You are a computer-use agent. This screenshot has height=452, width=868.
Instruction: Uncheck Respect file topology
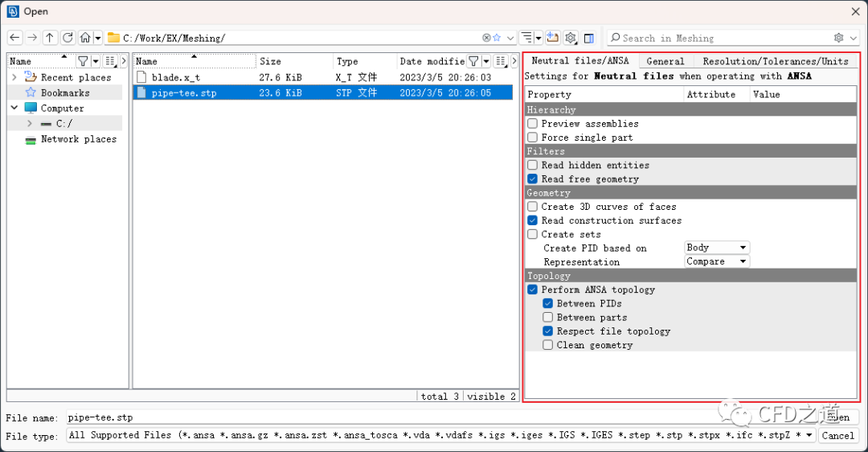(x=548, y=331)
